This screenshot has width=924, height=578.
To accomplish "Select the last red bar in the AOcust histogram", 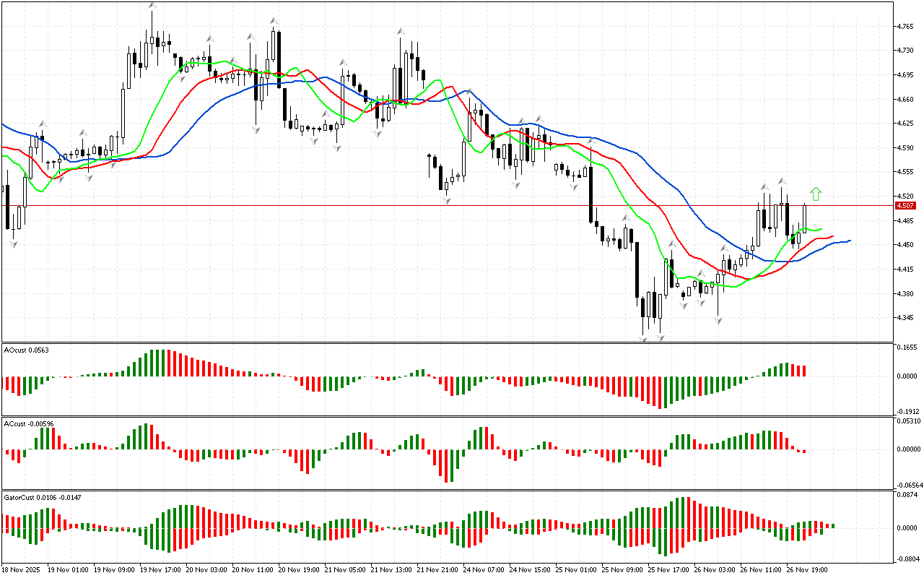I will click(x=803, y=371).
